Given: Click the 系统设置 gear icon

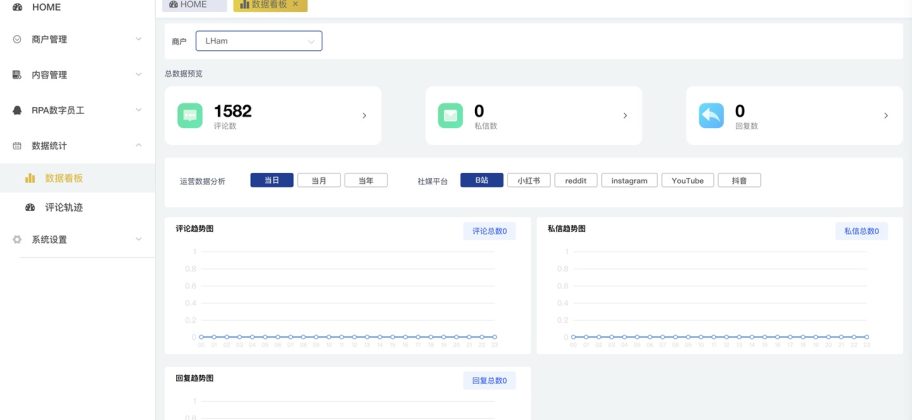Looking at the screenshot, I should [17, 240].
